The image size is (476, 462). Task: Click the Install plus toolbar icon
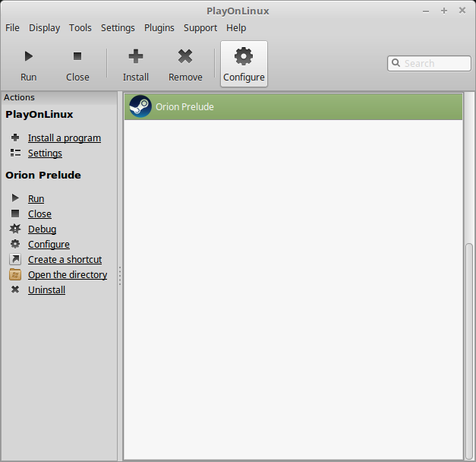136,56
